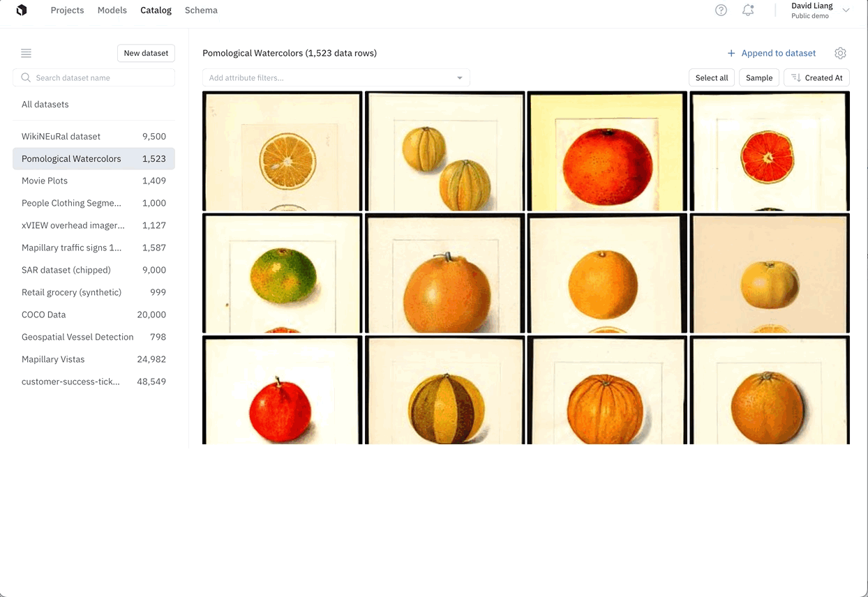Open Mapillary traffic signs dataset
This screenshot has width=868, height=597.
(93, 248)
